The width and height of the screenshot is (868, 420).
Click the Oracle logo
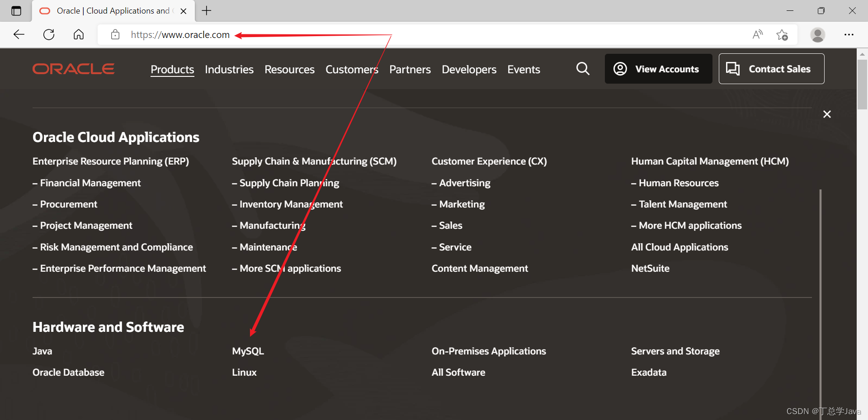pyautogui.click(x=73, y=69)
